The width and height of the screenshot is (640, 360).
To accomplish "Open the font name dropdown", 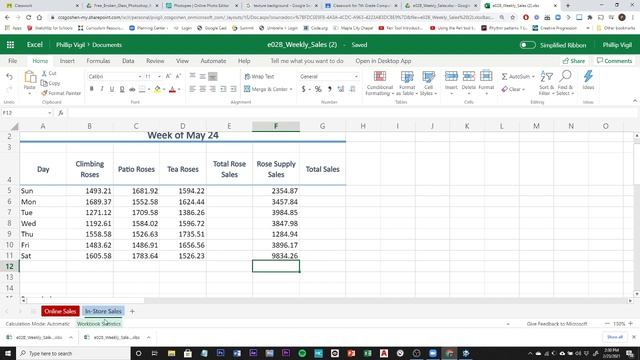I will tap(140, 76).
